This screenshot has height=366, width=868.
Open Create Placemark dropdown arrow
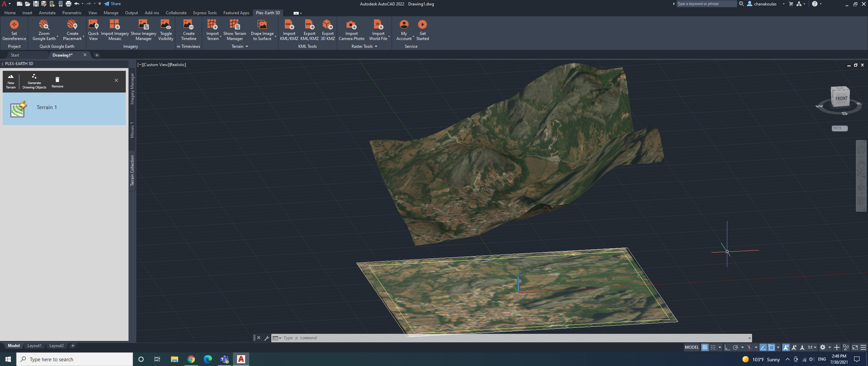click(x=83, y=37)
